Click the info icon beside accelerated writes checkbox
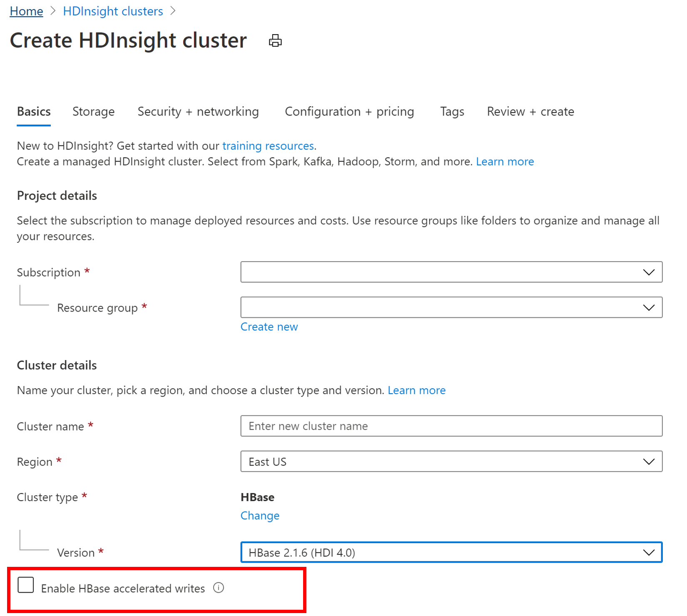Screen dimensions: 687x616 click(x=218, y=588)
